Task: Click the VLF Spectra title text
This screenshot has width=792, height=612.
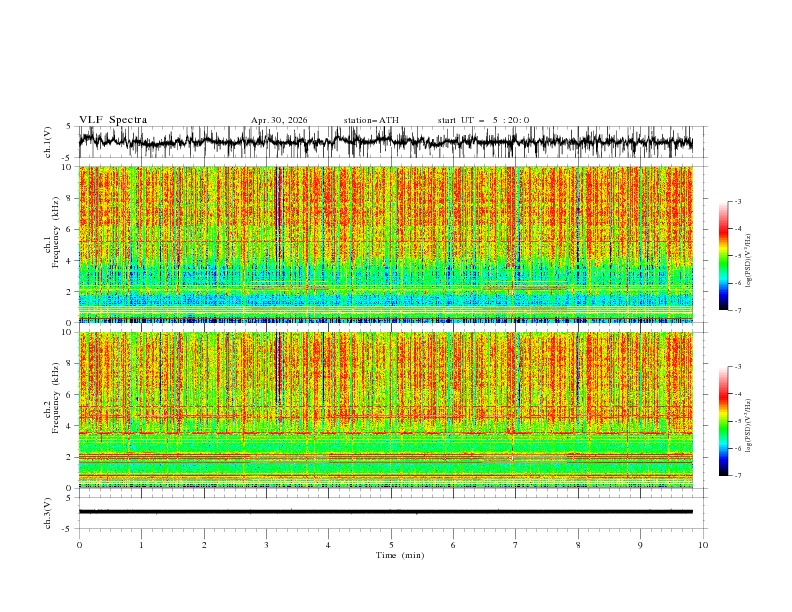Action: (x=113, y=120)
